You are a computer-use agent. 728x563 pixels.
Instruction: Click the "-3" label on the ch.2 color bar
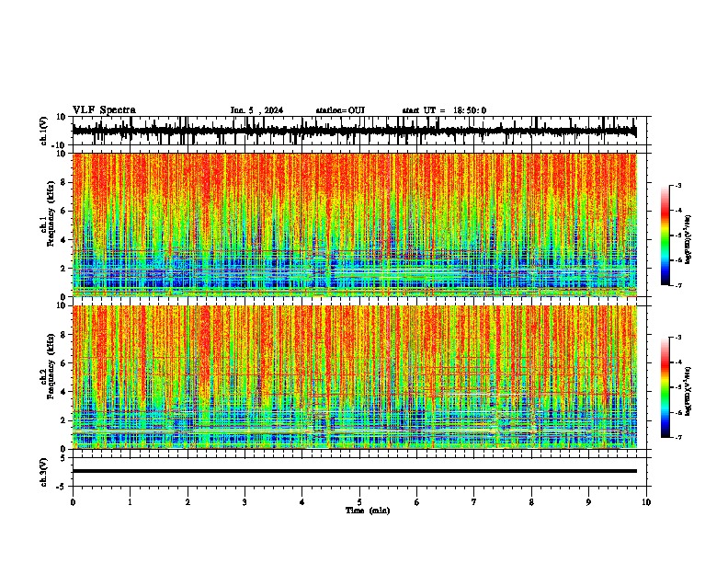coord(678,338)
